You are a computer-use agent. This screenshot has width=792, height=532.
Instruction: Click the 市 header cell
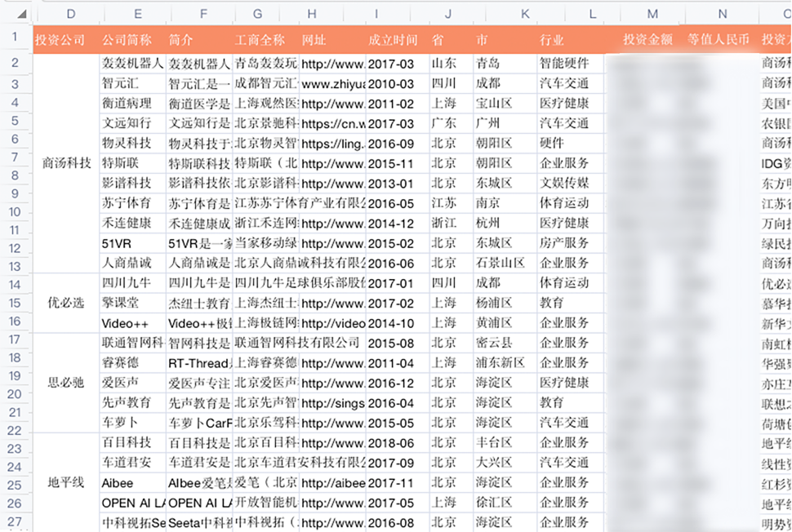point(505,39)
